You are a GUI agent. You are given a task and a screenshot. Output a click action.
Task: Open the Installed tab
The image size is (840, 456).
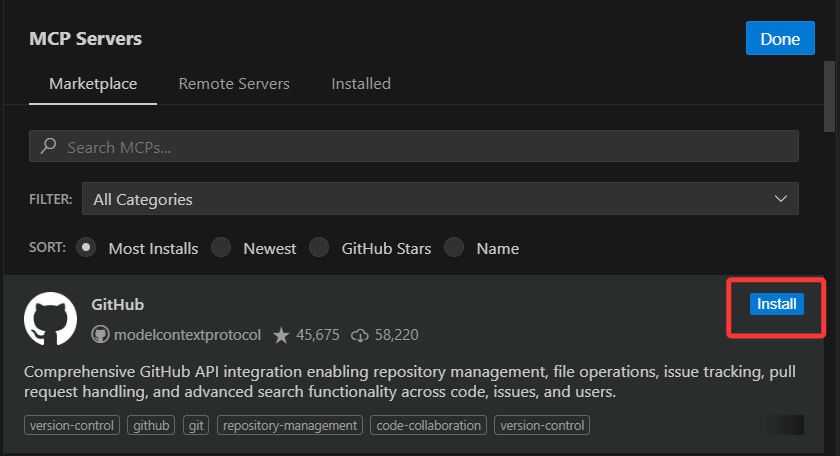click(x=361, y=84)
